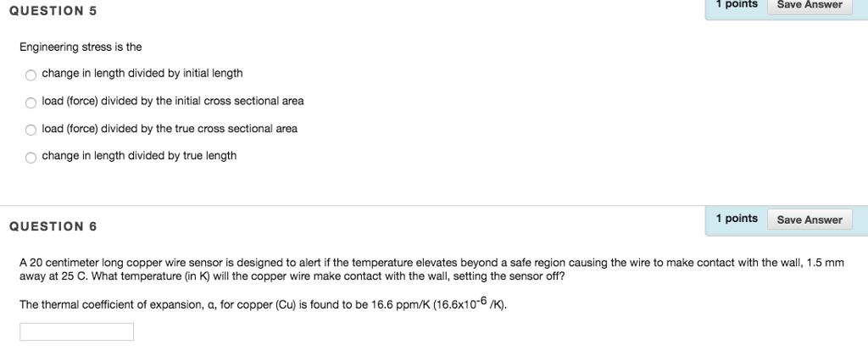This screenshot has height=356, width=868.
Task: Pick radio button for change divided by true length
Action: 31,157
